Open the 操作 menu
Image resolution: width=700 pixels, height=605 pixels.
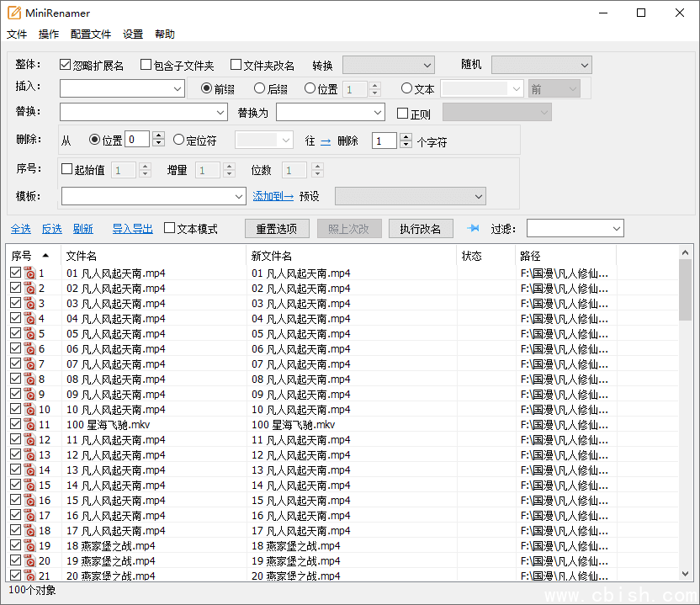coord(48,34)
